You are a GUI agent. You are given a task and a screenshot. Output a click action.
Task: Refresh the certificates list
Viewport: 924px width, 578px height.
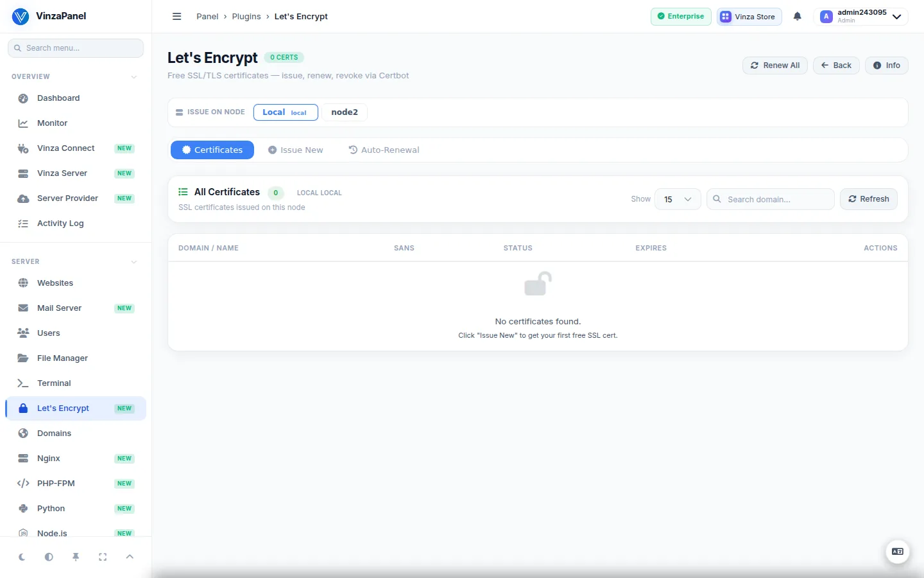click(x=869, y=199)
